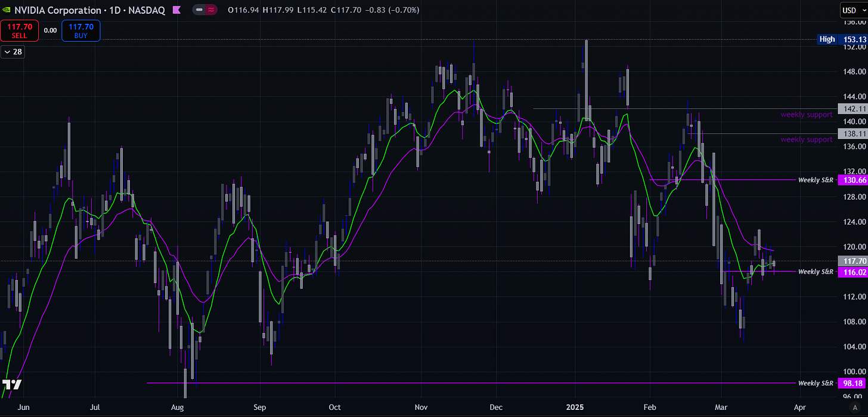
Task: Select the gray horizontal line at 142.11
Action: click(686, 108)
